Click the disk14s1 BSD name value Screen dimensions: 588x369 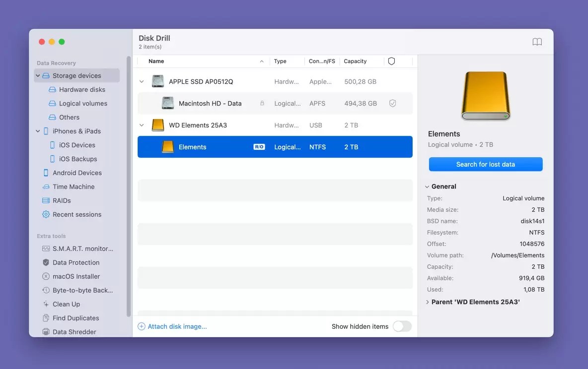click(532, 221)
